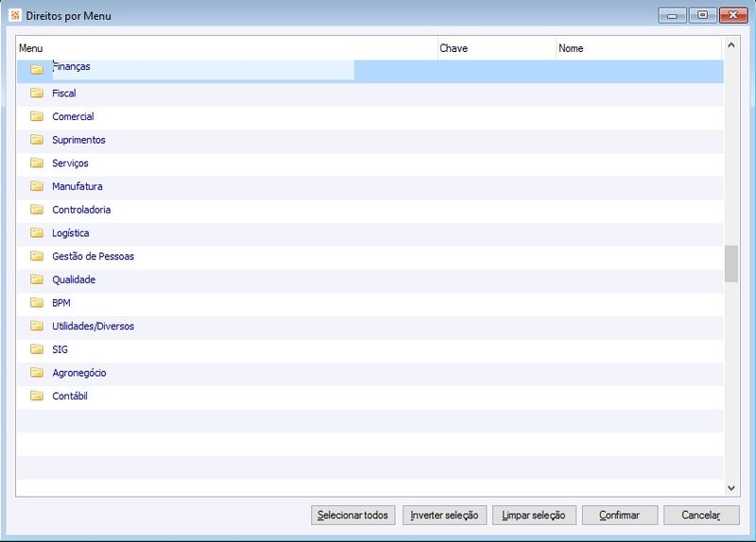
Task: Pick Gestão de Pessoas label
Action: [93, 256]
